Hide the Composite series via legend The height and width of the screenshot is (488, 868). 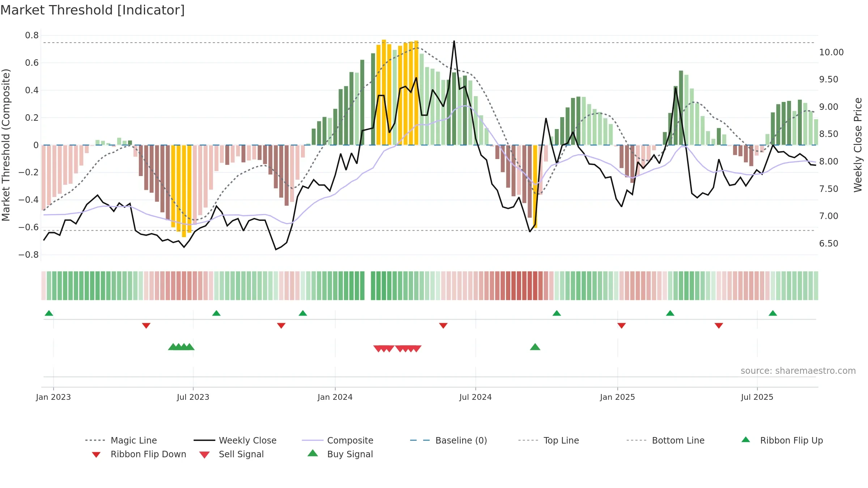[337, 440]
